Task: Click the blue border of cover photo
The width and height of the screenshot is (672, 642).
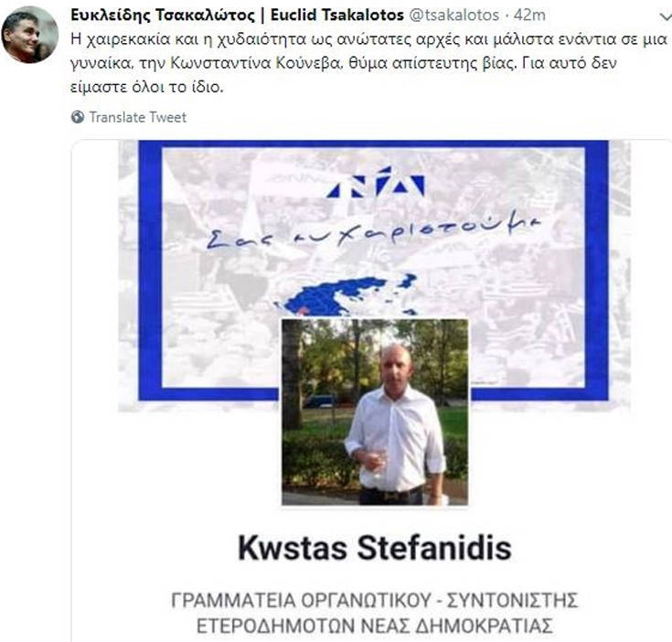Action: (150, 270)
